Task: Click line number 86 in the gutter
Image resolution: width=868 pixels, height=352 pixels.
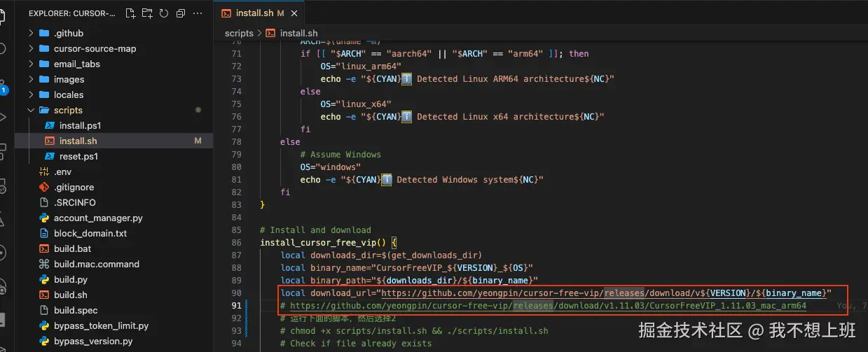Action: 236,243
